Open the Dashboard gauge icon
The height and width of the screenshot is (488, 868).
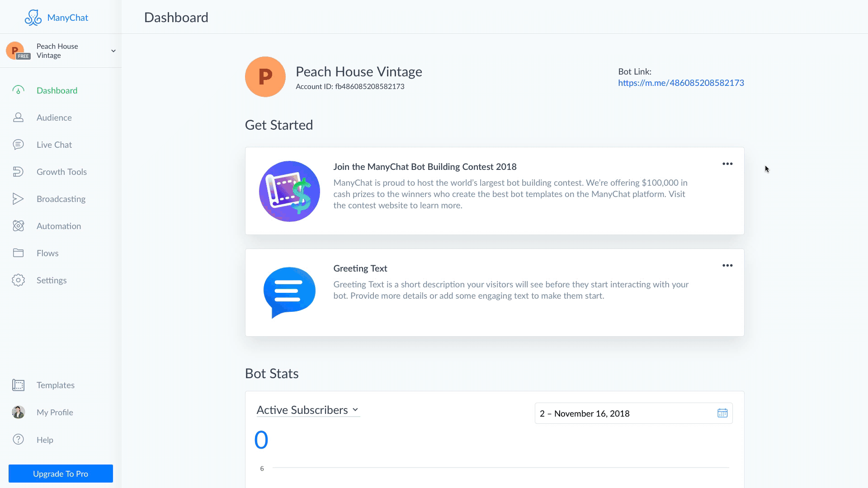[x=18, y=90]
